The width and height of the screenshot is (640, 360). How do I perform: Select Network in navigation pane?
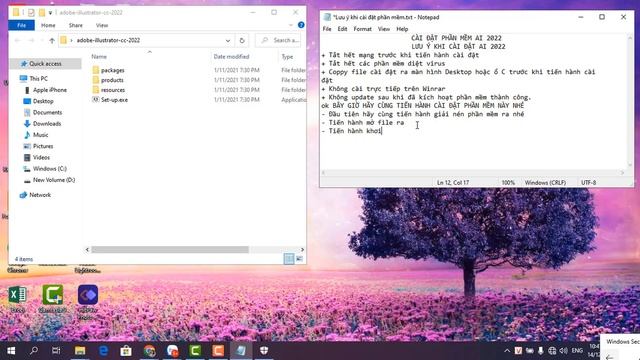(x=40, y=195)
